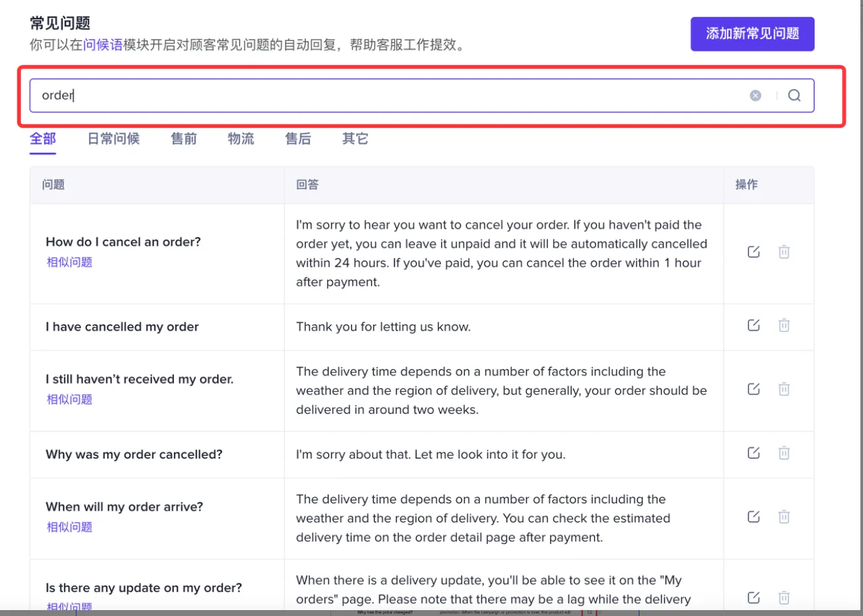863x616 pixels.
Task: Switch to the 日常问候 tab
Action: pyautogui.click(x=114, y=139)
